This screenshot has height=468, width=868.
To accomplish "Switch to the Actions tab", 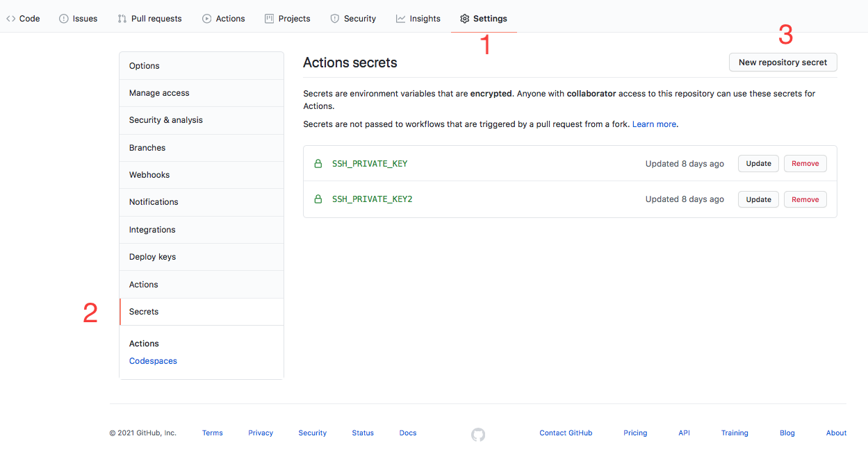I will [223, 19].
